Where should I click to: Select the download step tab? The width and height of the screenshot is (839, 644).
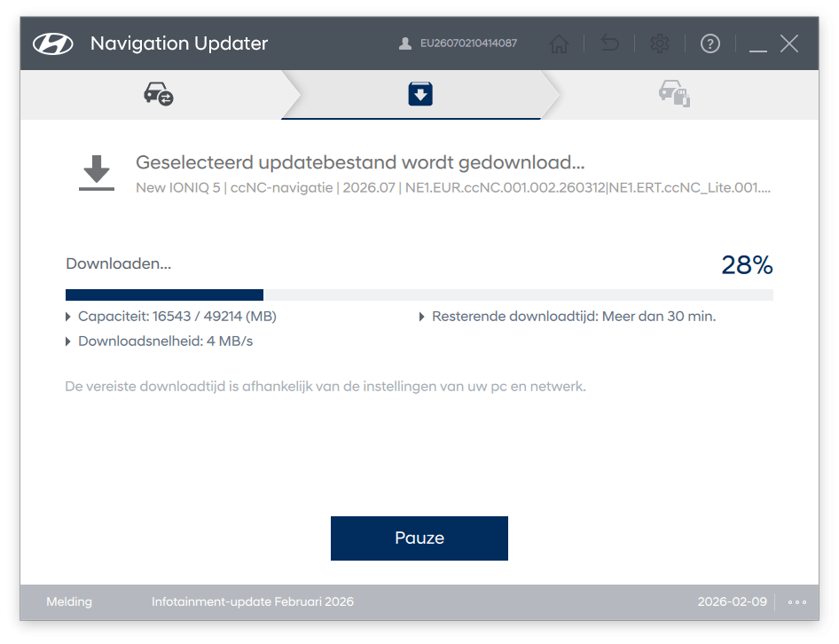coord(420,94)
